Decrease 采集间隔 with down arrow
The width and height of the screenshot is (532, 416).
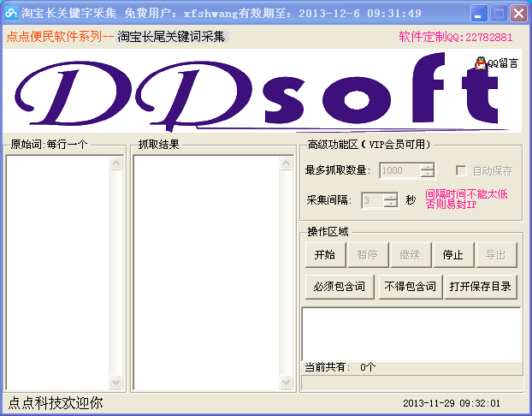click(391, 204)
